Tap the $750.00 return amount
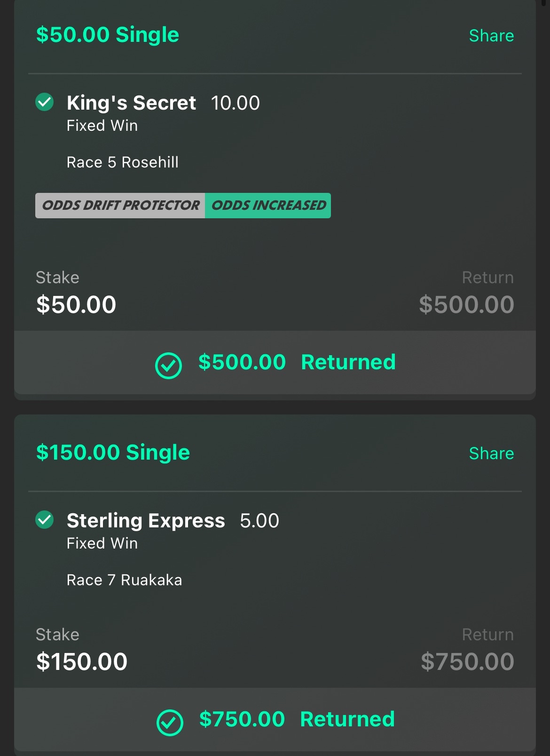This screenshot has width=550, height=756. coord(467,661)
